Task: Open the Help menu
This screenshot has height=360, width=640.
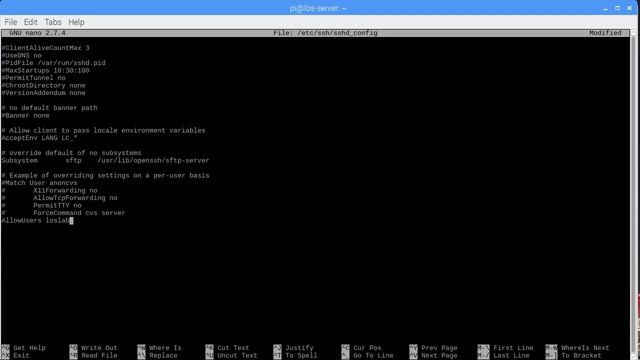Action: (76, 22)
